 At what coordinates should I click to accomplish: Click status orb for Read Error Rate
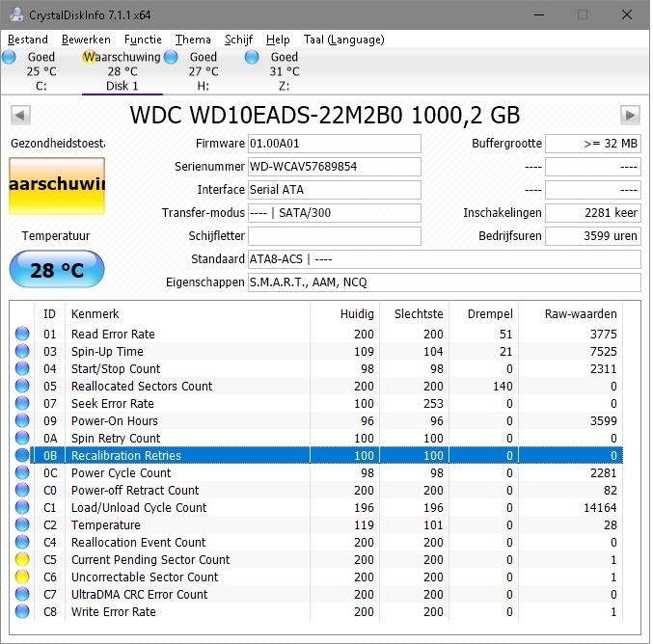click(22, 334)
